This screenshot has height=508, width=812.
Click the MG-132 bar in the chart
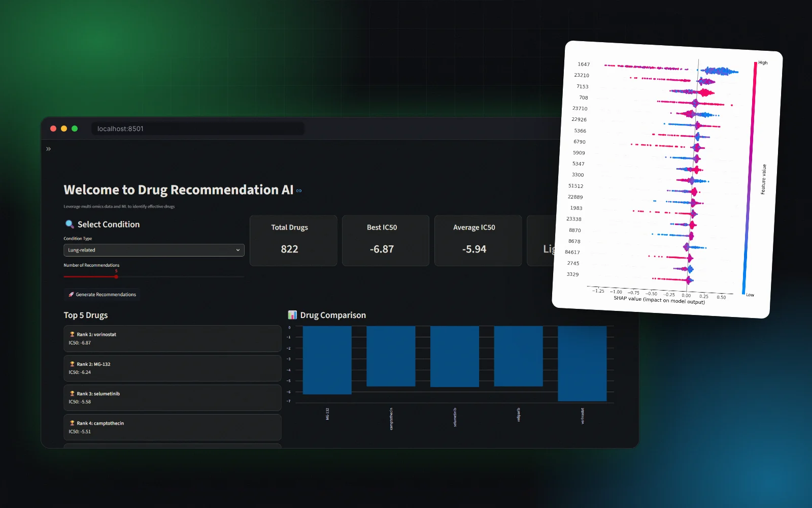pyautogui.click(x=327, y=360)
